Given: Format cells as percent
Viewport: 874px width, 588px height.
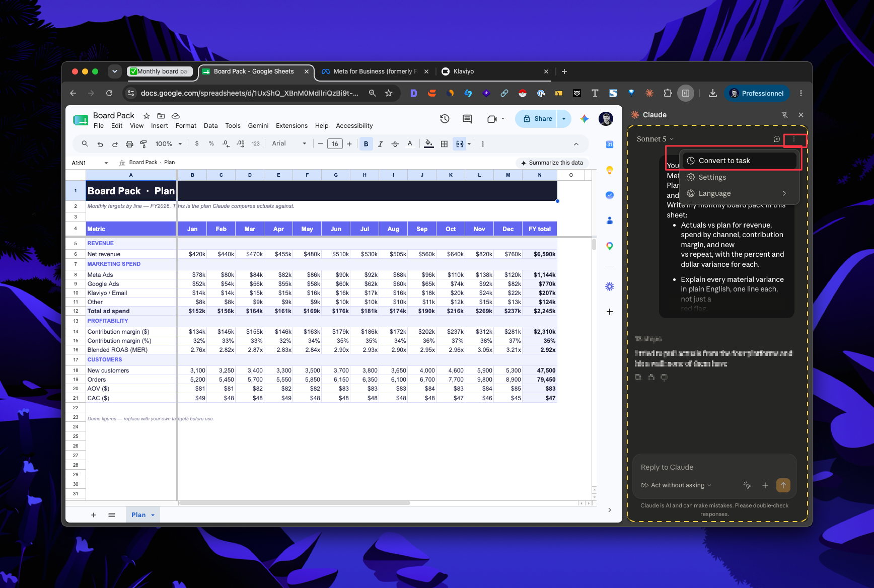Looking at the screenshot, I should coord(211,143).
